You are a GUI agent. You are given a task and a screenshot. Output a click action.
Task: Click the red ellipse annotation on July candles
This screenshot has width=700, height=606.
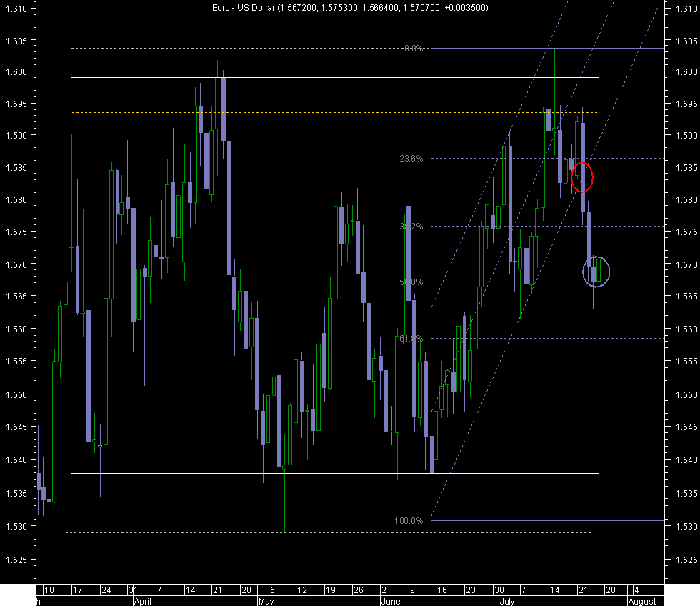click(582, 177)
